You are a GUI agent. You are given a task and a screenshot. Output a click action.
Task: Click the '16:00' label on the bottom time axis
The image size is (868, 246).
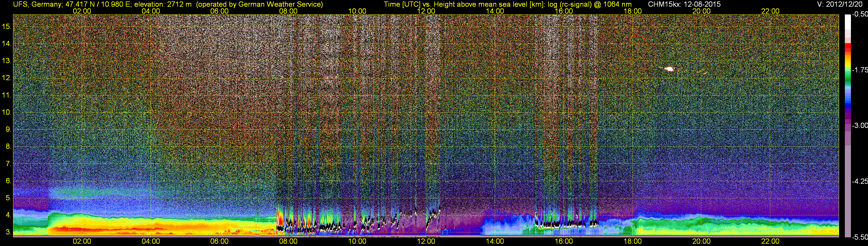pos(564,241)
